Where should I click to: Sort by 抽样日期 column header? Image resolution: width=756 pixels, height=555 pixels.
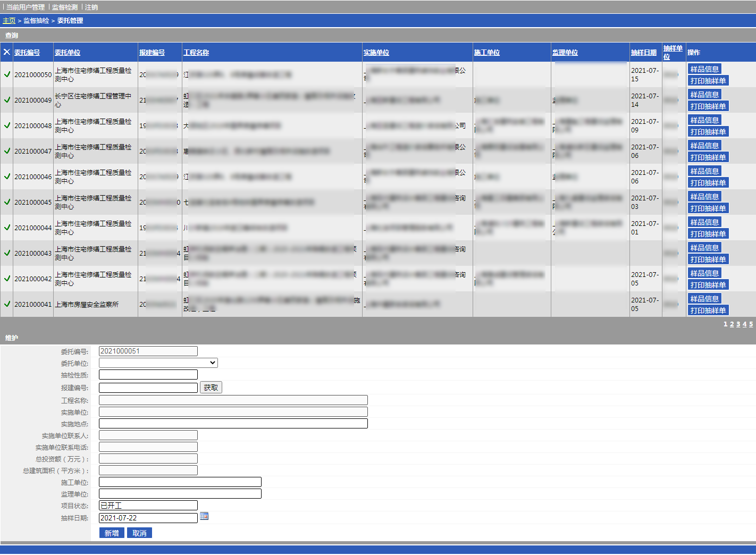pyautogui.click(x=644, y=53)
